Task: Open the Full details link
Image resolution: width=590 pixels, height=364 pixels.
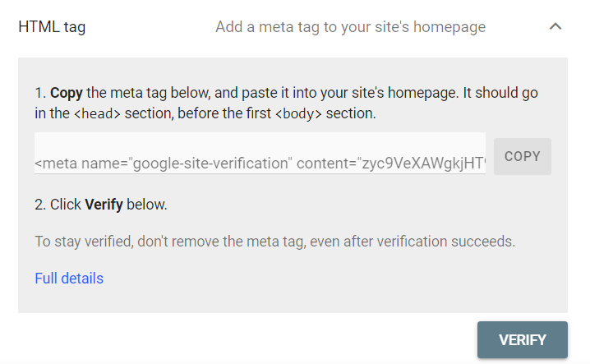Action: (x=69, y=279)
